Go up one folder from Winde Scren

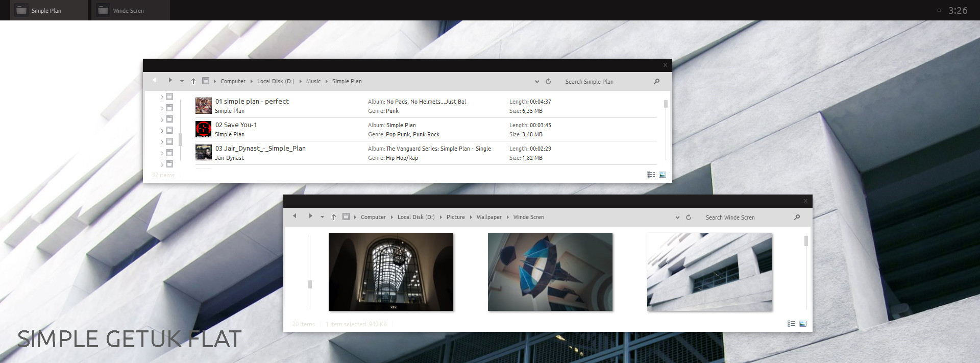pos(334,217)
